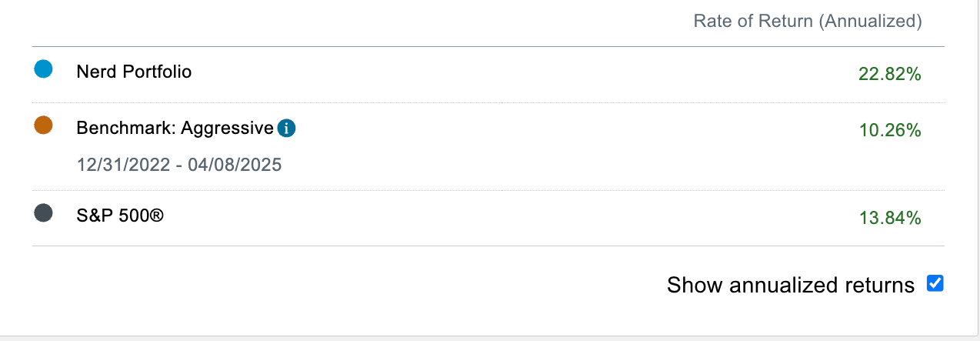
Task: Click the 22.82% Nerd Portfolio return value
Action: click(x=890, y=74)
